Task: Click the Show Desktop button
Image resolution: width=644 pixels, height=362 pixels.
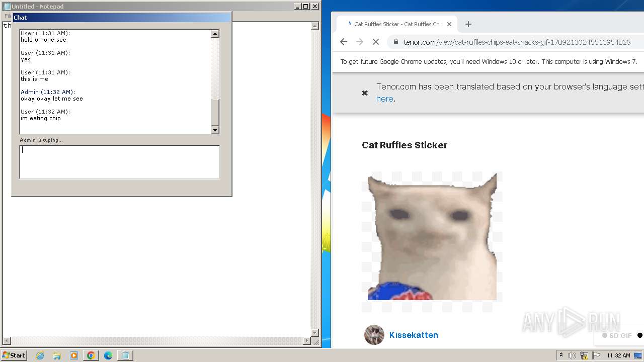Action: click(x=638, y=355)
